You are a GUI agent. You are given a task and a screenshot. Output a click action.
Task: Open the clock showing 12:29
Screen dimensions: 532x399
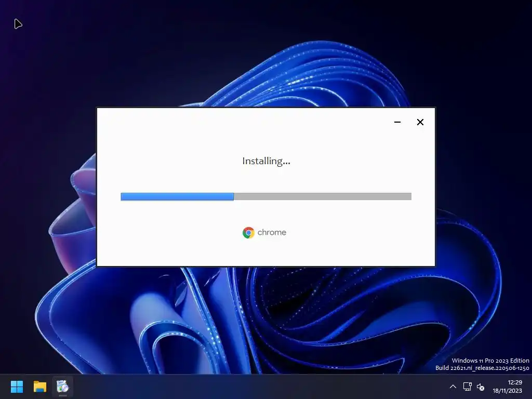click(515, 382)
